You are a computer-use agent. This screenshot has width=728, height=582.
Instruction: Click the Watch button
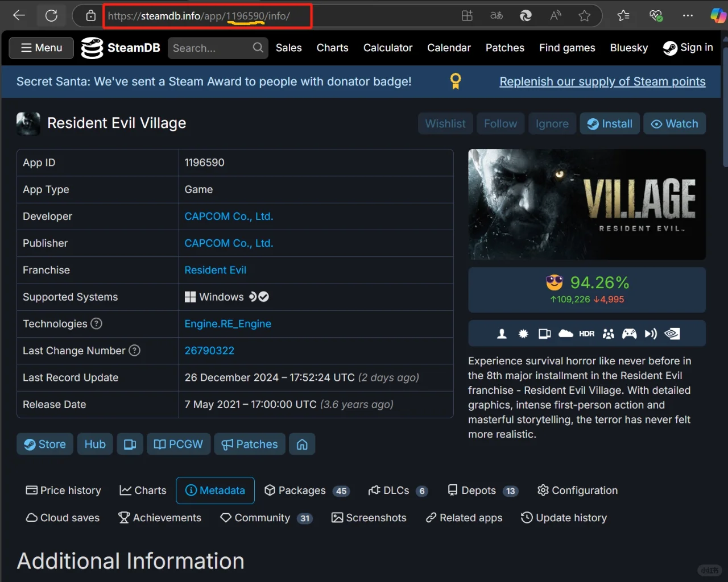[x=675, y=124]
